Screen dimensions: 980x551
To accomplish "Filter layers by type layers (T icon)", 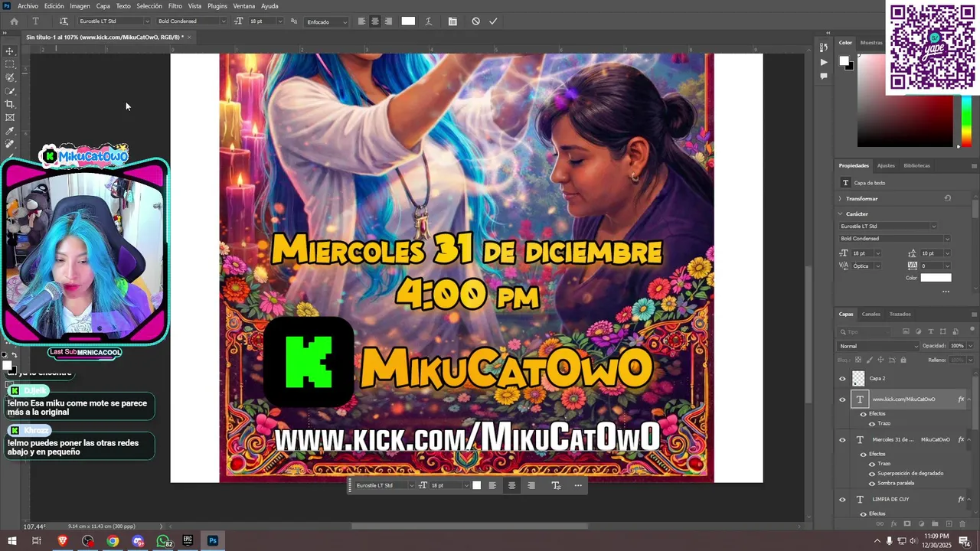I will point(931,331).
